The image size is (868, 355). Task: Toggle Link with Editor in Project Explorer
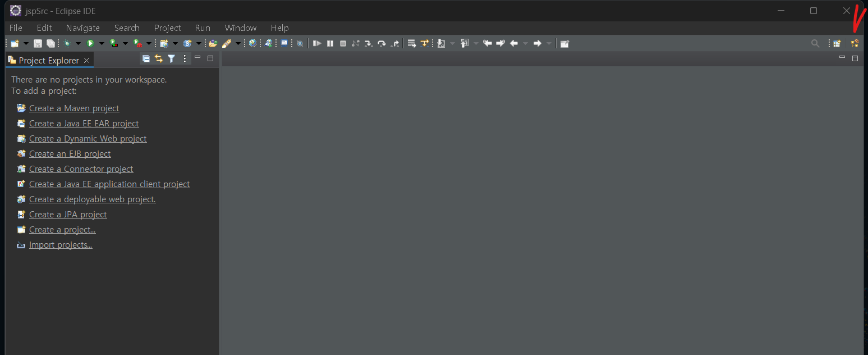(158, 58)
